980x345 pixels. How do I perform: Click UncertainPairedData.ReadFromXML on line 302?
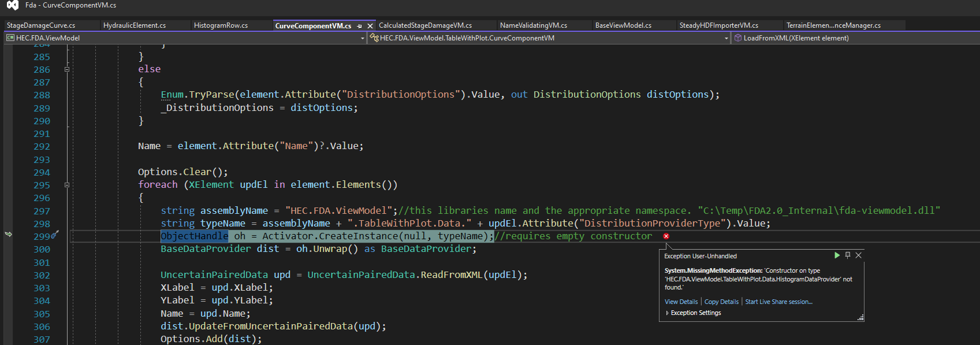[395, 274]
